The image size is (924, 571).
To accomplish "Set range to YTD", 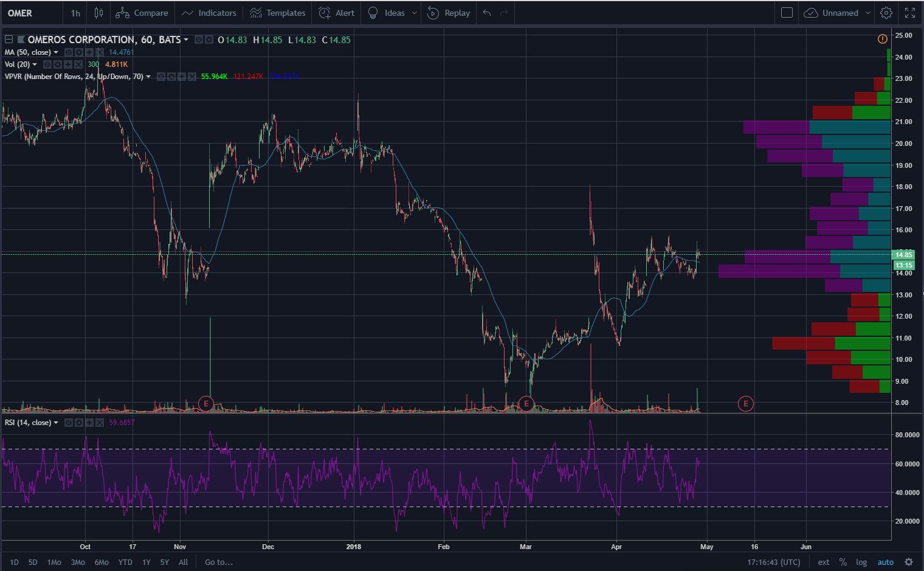I will tap(125, 562).
